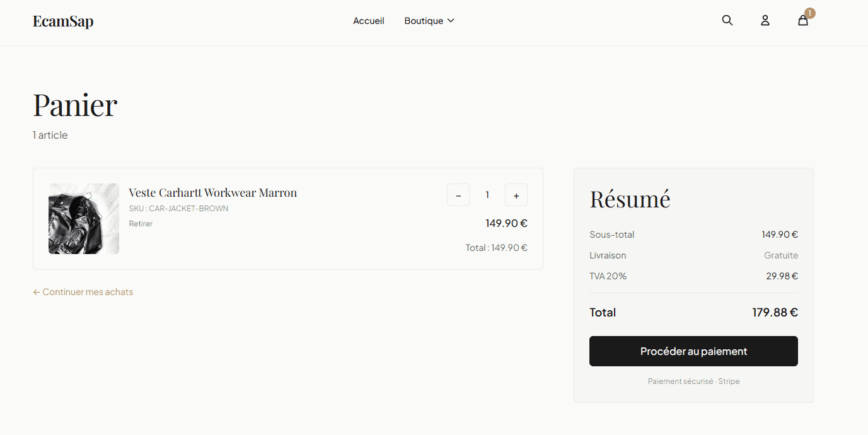
Task: Click the user account icon
Action: 765,20
